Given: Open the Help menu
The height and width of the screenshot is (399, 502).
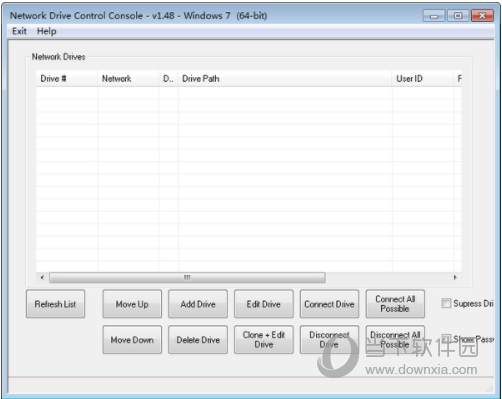Looking at the screenshot, I should pyautogui.click(x=46, y=31).
